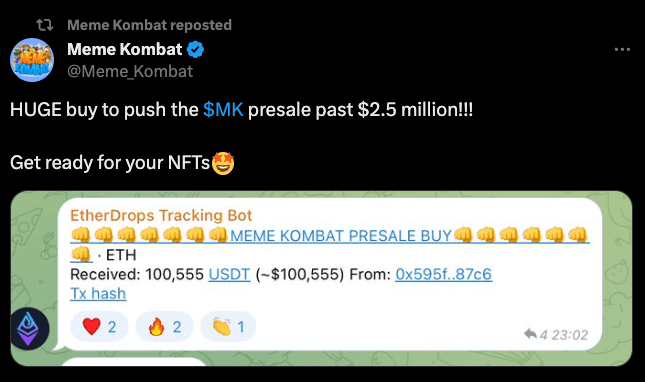Open the Meme Kombat profile avatar
Image resolution: width=645 pixels, height=382 pixels.
pos(32,60)
